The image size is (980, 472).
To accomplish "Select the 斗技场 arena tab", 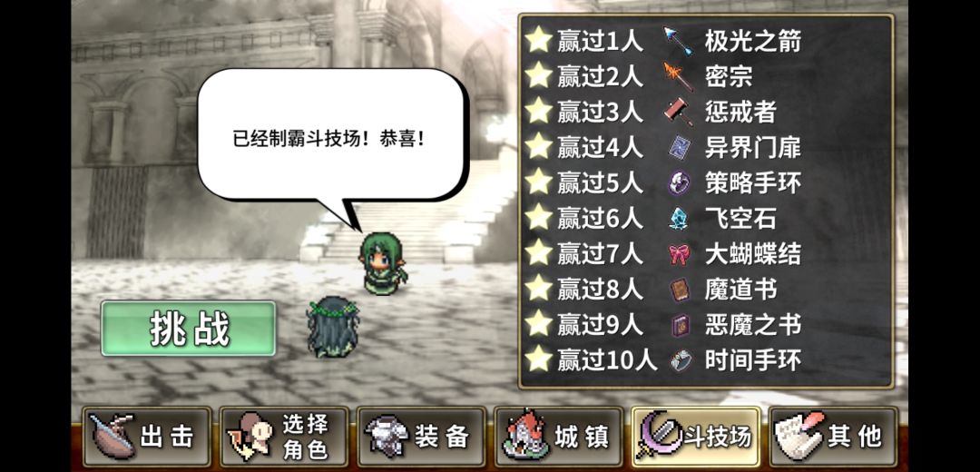I will [696, 437].
